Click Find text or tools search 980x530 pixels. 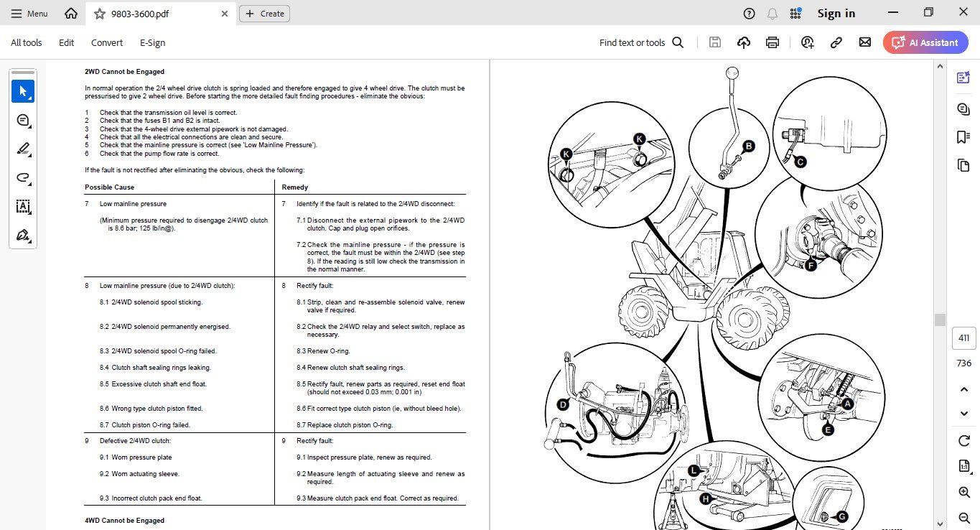tap(641, 42)
